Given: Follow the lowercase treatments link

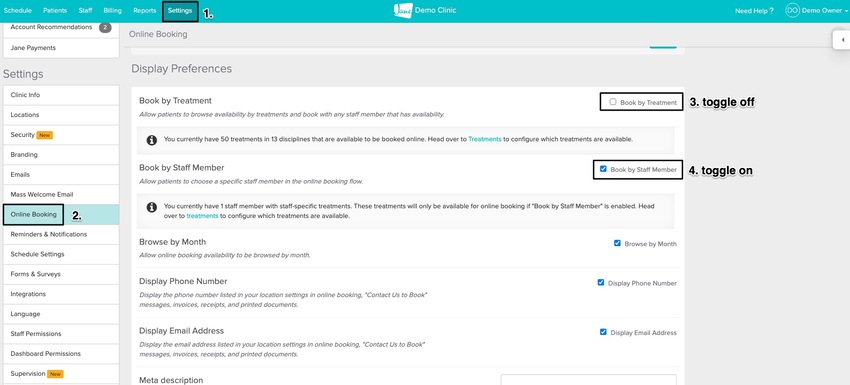Looking at the screenshot, I should (202, 216).
